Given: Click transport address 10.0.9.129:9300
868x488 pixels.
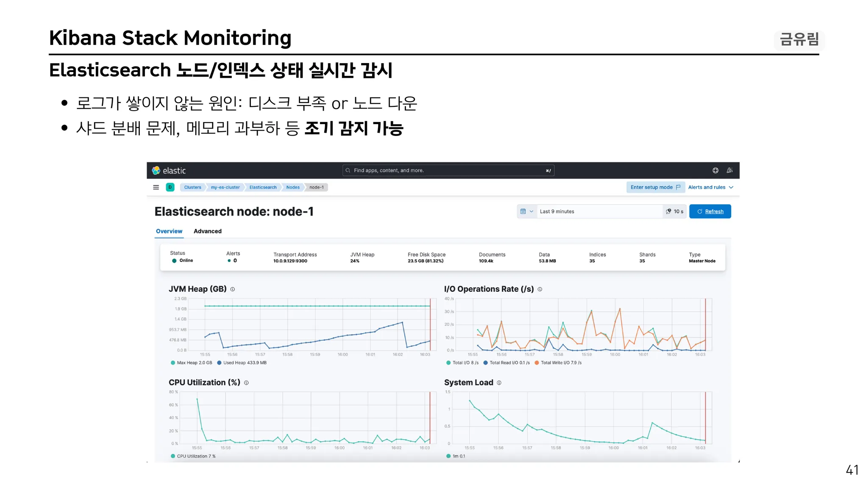Looking at the screenshot, I should coord(290,261).
